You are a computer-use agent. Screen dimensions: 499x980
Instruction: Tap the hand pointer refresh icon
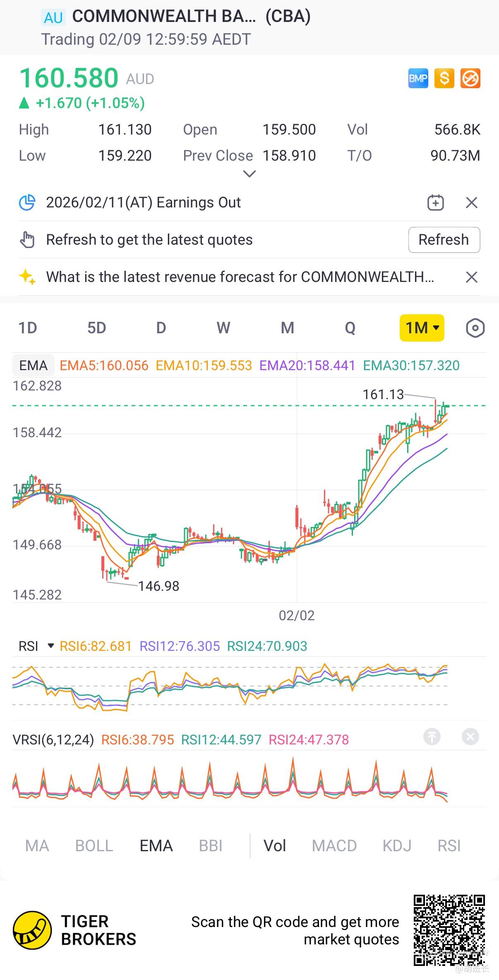[27, 240]
